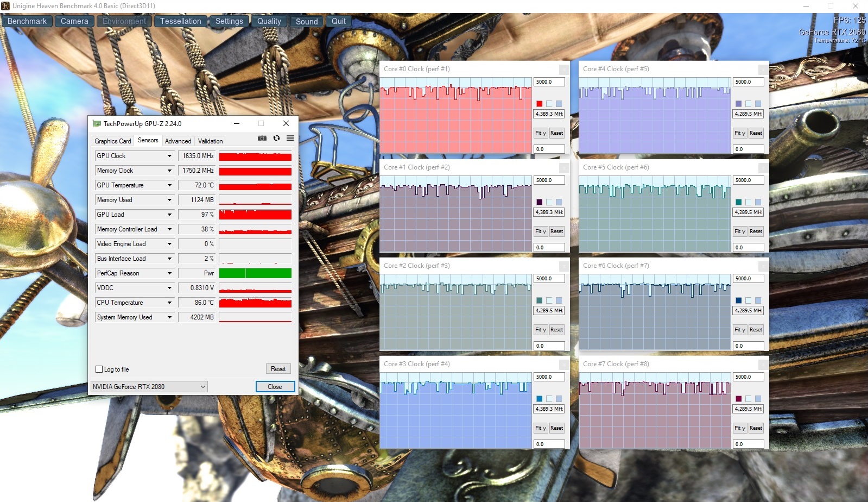Expand the GPU Load sensor dropdown
868x502 pixels.
pyautogui.click(x=169, y=215)
